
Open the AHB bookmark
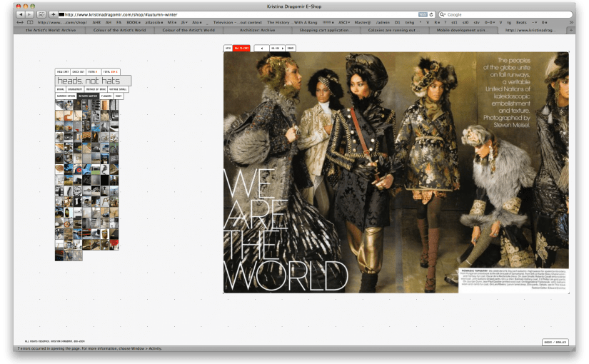96,23
